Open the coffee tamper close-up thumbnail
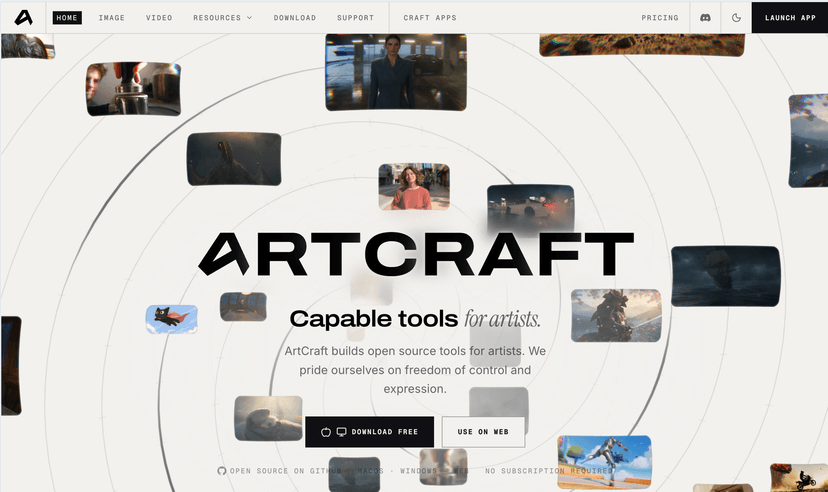This screenshot has height=492, width=828. [x=134, y=89]
